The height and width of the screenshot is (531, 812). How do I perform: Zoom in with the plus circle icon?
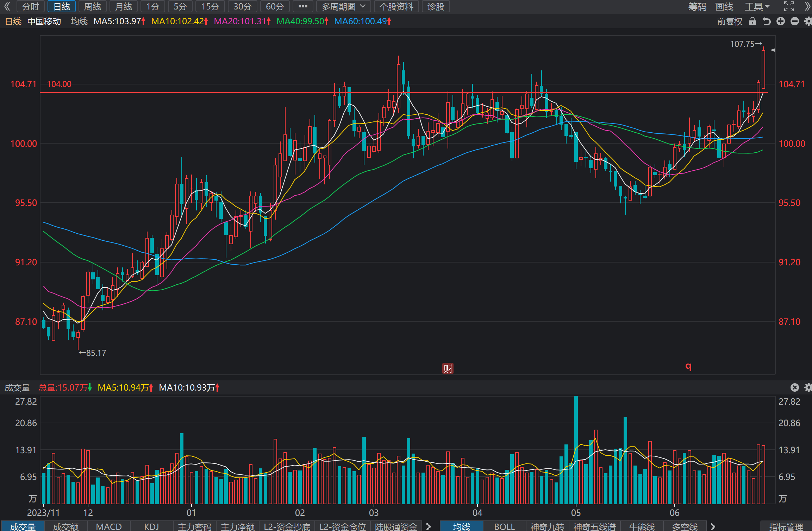tap(781, 21)
